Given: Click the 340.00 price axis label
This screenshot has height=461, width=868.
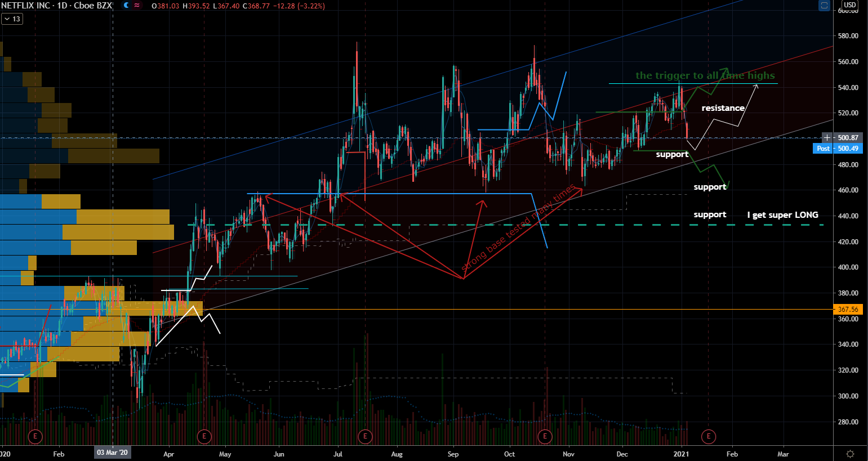Looking at the screenshot, I should (848, 344).
